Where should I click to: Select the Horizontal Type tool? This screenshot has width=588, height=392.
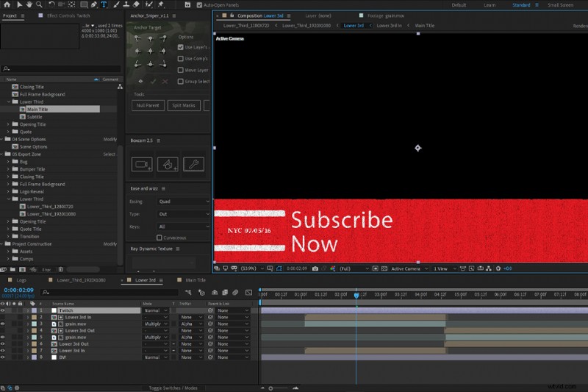point(104,4)
